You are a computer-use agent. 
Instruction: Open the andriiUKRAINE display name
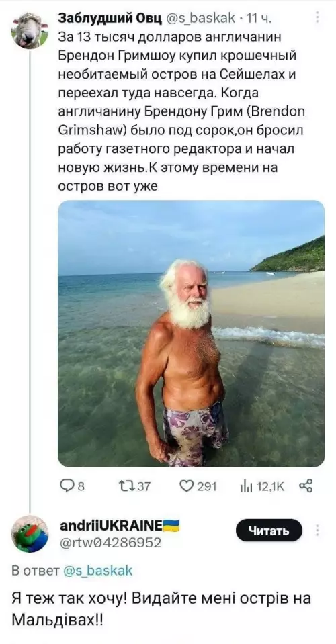112,525
